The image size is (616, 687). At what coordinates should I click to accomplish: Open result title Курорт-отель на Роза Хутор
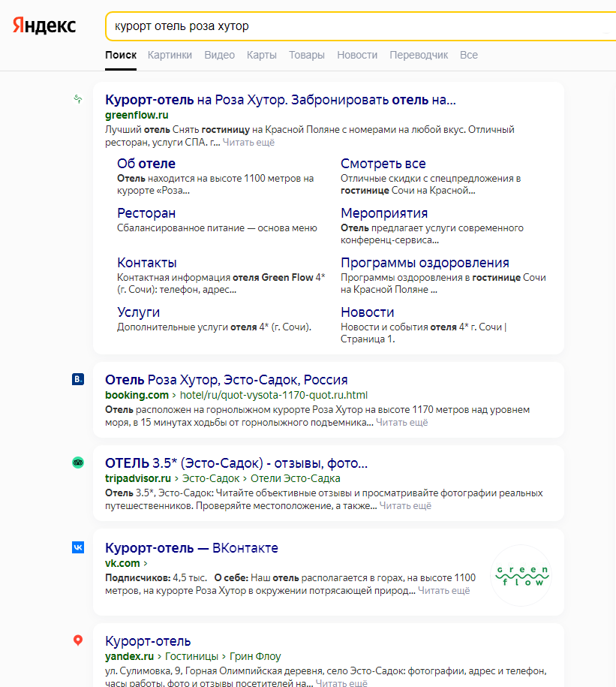(x=281, y=100)
